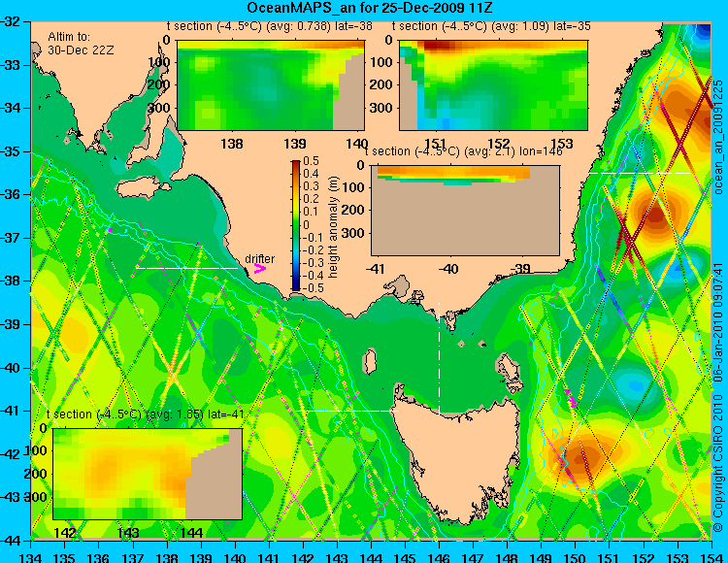Click the 't section (avg: 0.738) lat=-38' heading
This screenshot has height=563, width=728.
point(269,26)
